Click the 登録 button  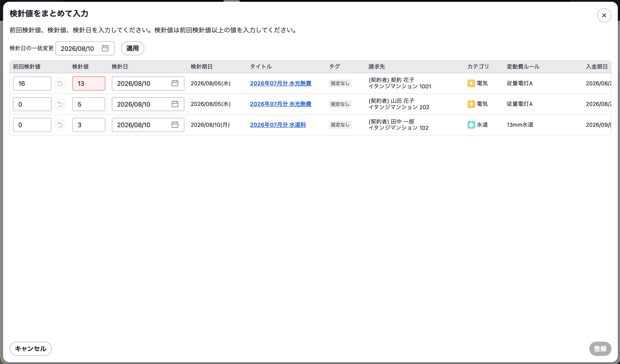tap(600, 348)
